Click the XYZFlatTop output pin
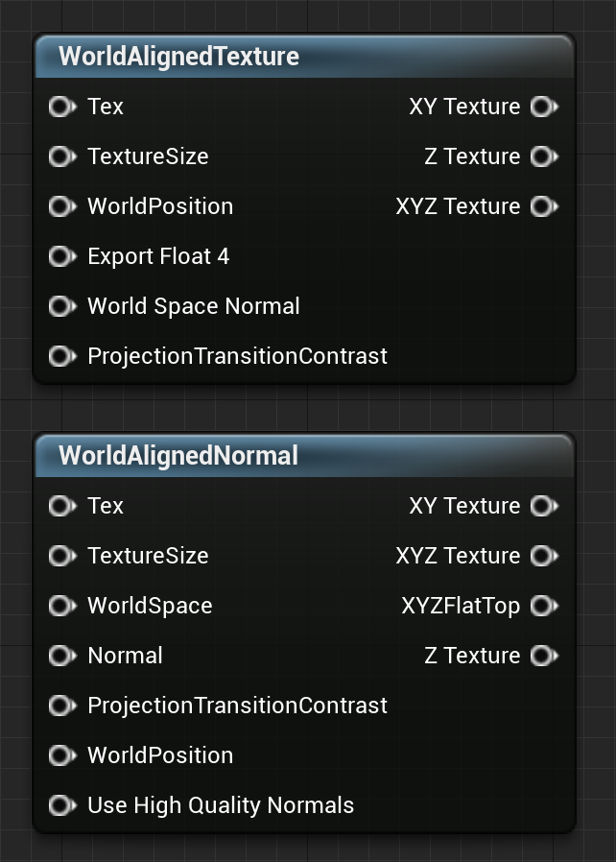Screen dimensions: 616x862 click(544, 606)
